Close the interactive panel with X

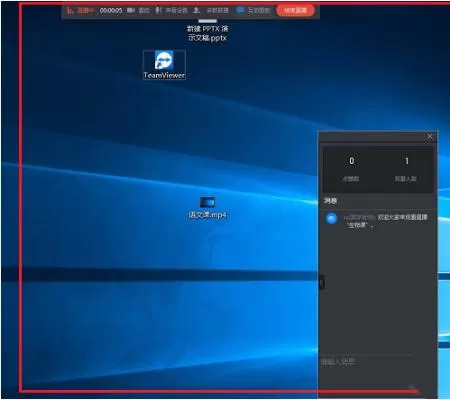pyautogui.click(x=430, y=136)
